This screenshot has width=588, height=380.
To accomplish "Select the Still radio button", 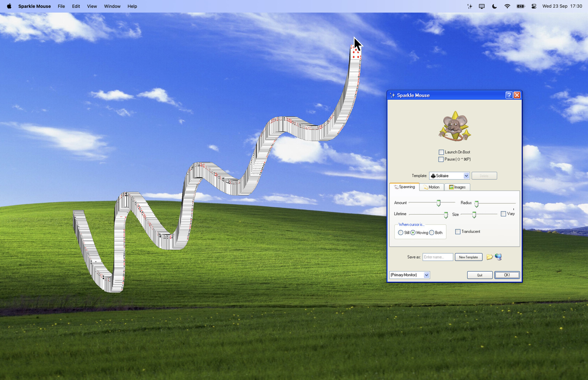I will point(400,233).
